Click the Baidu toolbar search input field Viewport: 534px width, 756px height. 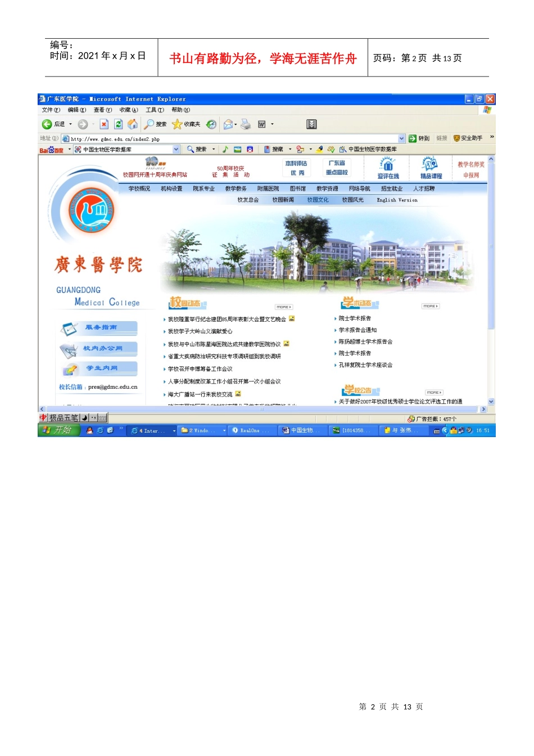[127, 150]
